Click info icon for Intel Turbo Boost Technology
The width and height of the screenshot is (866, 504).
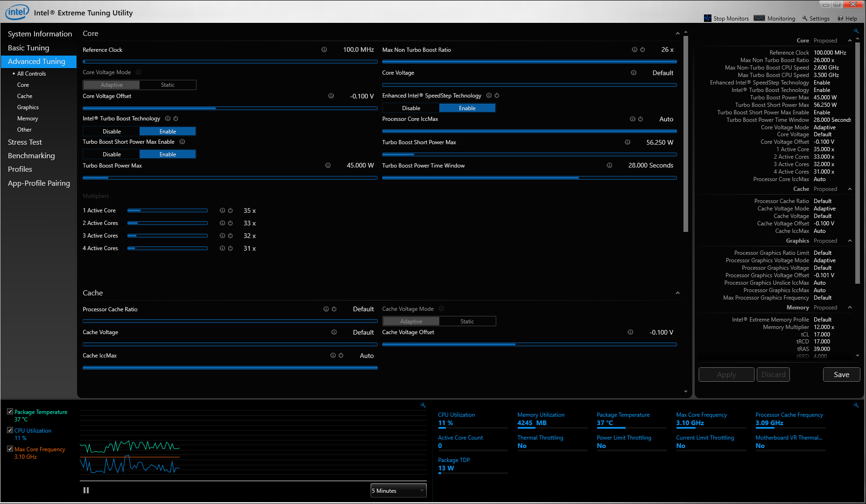coord(168,119)
